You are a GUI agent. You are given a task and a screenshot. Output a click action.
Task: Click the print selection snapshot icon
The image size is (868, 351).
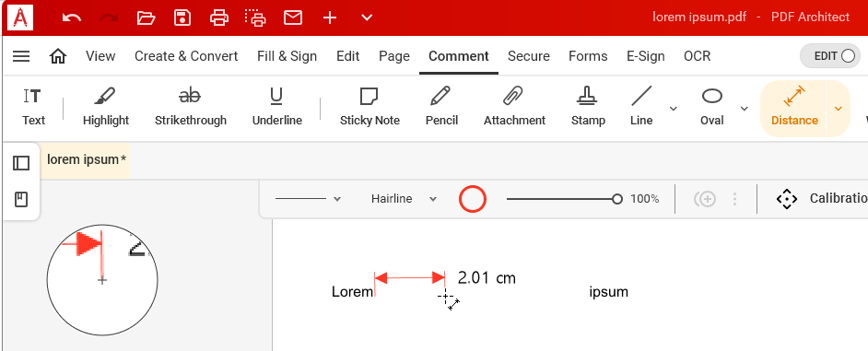(256, 18)
